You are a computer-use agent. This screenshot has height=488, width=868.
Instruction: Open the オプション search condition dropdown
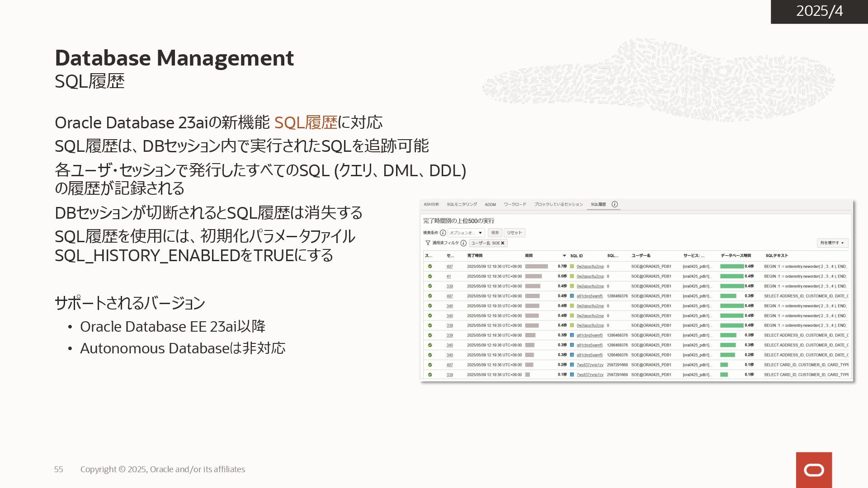[x=466, y=233]
